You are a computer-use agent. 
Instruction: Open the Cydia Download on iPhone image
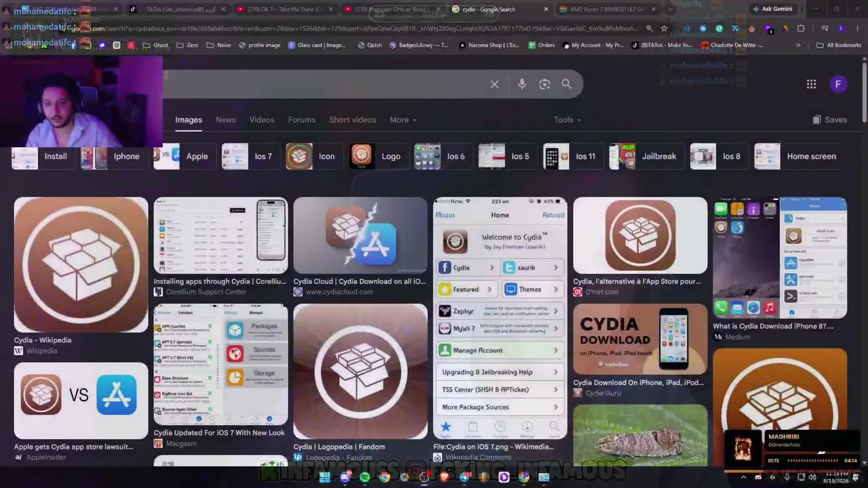(x=640, y=339)
